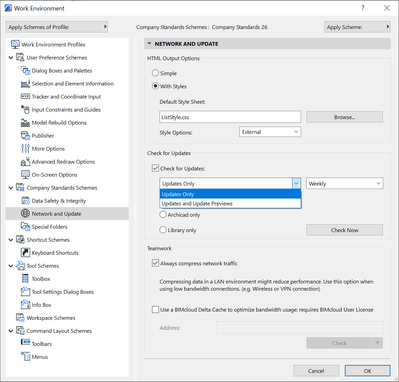The image size is (399, 382).
Task: Collapse Tool Schemes tree node
Action: pos(11,266)
